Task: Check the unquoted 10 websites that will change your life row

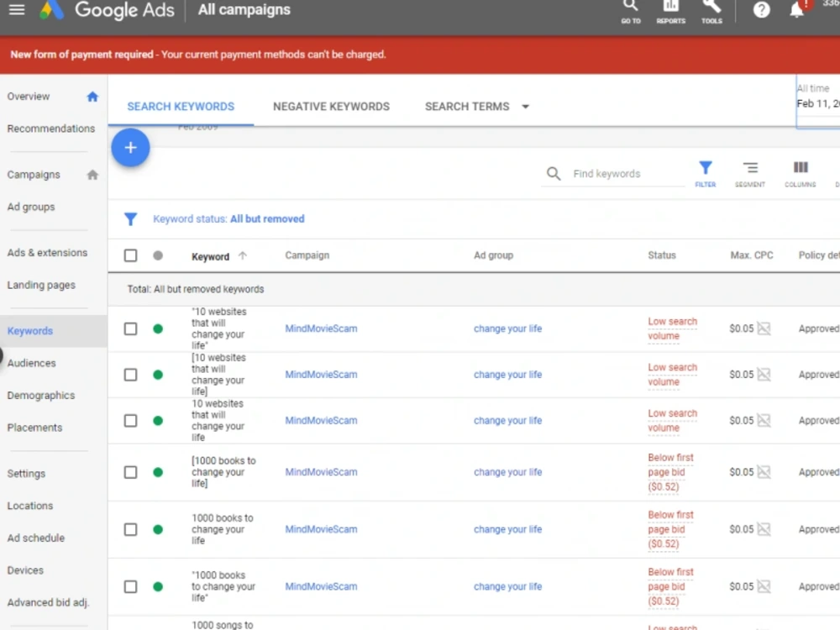Action: point(131,421)
